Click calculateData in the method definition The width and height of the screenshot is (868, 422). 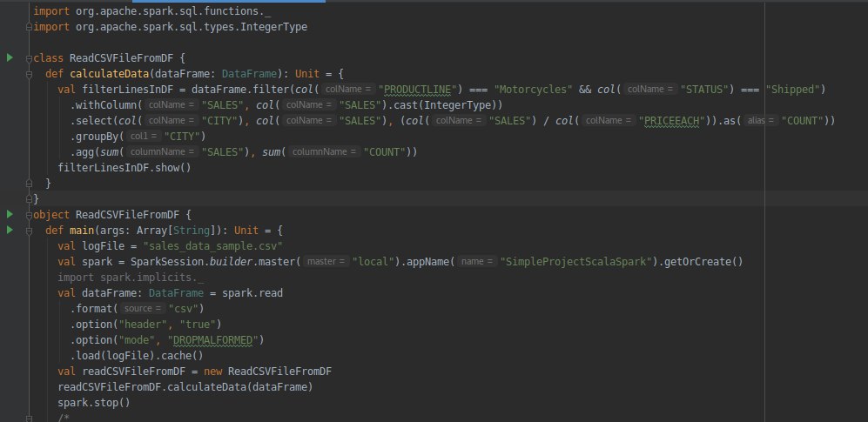110,74
